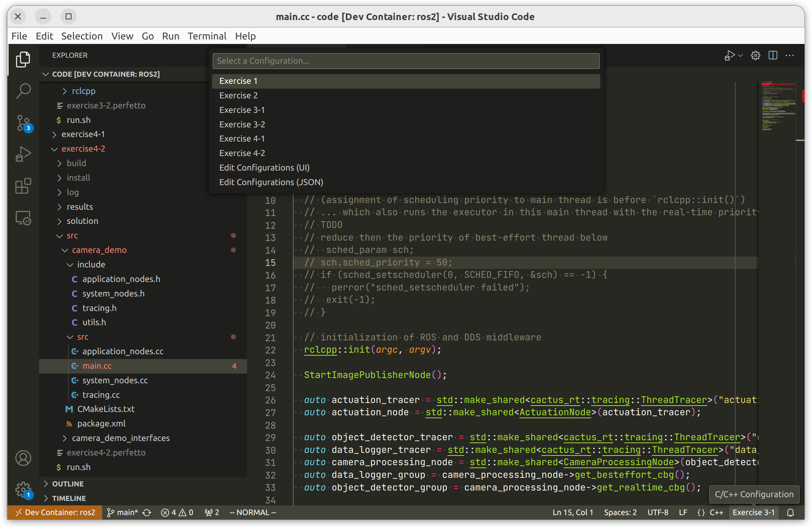Click the editor minimap code preview

(778, 108)
